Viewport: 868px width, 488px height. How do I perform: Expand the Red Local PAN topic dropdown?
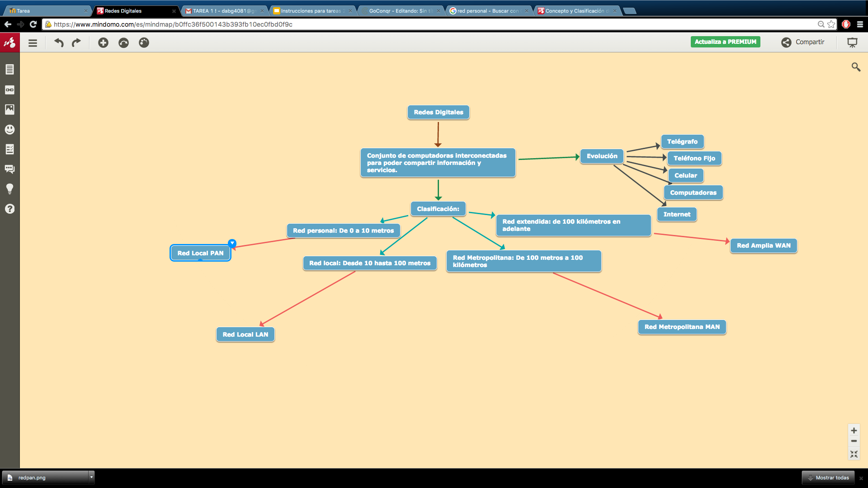pyautogui.click(x=232, y=243)
